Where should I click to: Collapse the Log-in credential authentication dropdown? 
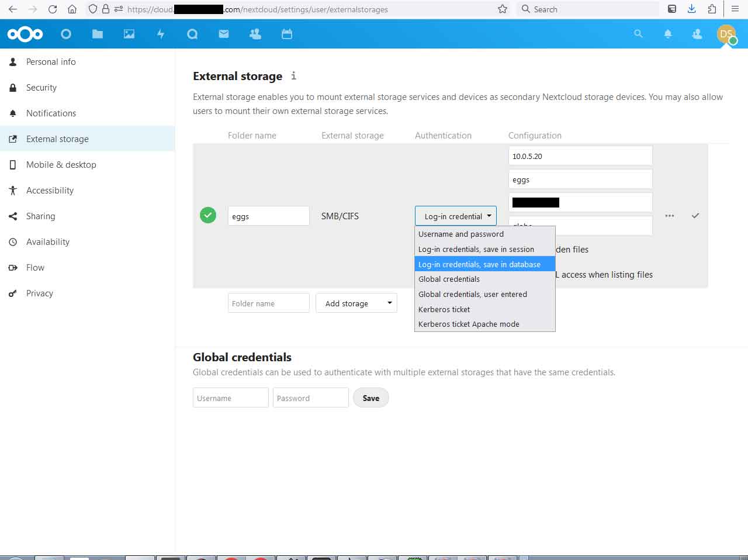coord(456,216)
